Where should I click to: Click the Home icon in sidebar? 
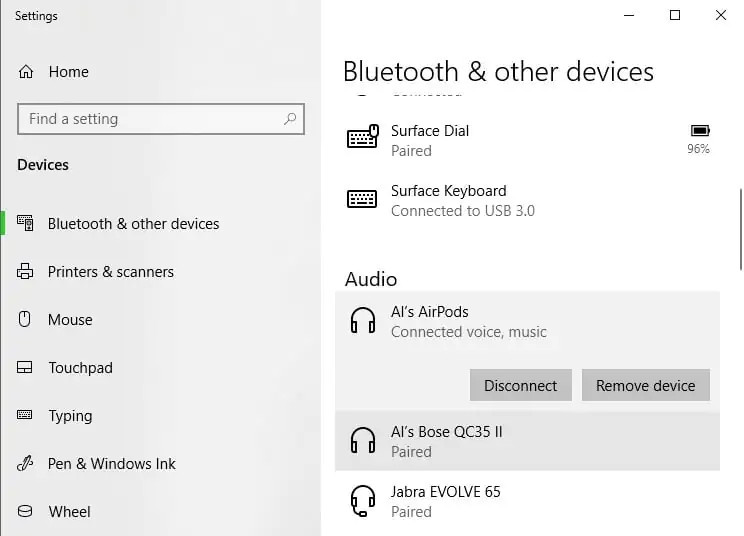(26, 72)
